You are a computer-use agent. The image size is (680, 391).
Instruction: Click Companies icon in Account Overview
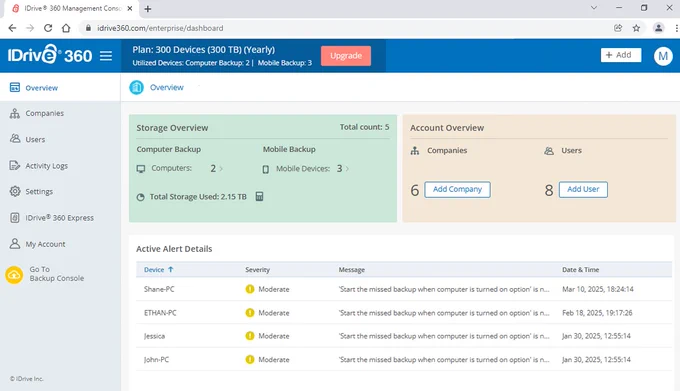(415, 151)
